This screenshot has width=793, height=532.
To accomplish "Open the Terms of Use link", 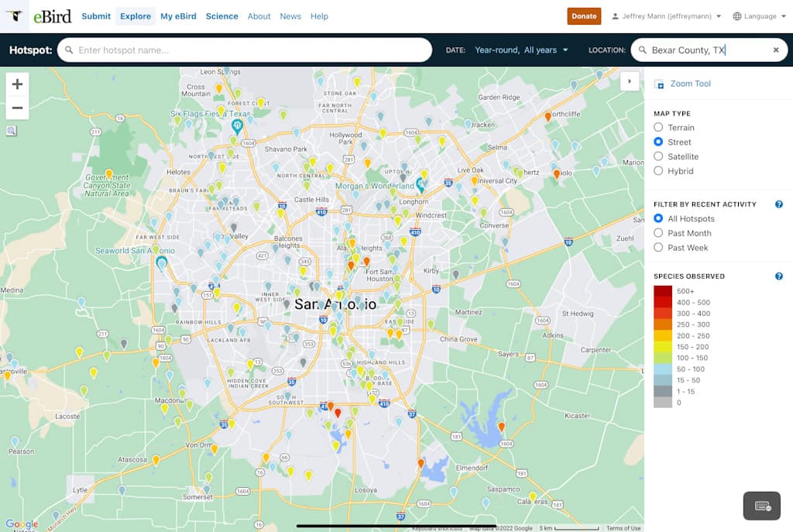I will click(x=623, y=528).
